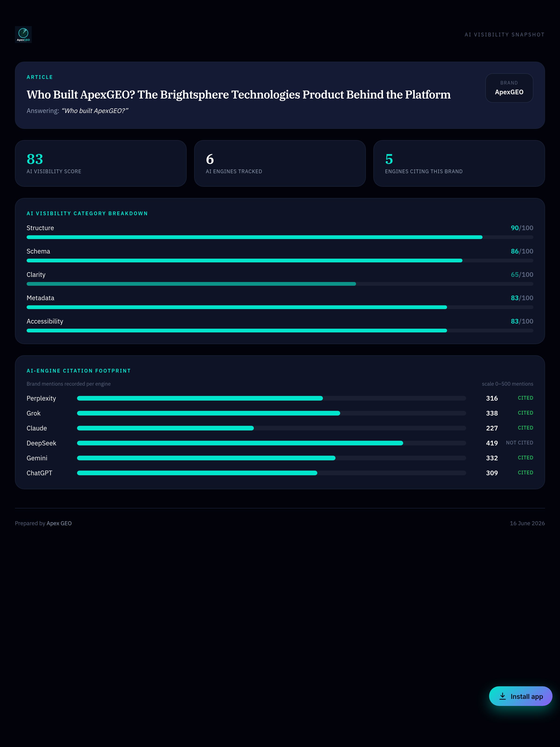Click the ChatGPT mentions bar
This screenshot has height=747, width=560.
coord(271,473)
